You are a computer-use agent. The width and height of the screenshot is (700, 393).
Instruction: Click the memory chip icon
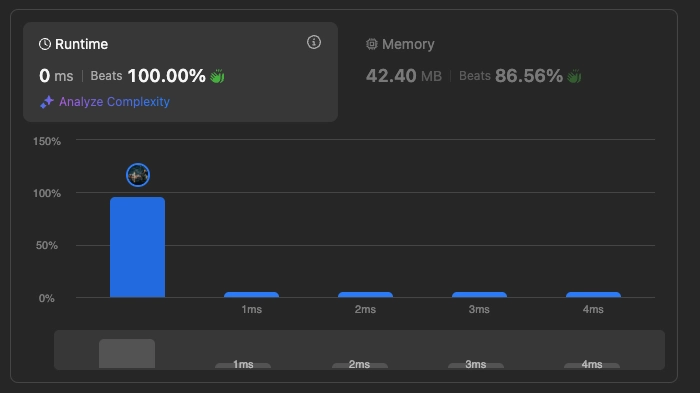(x=371, y=44)
